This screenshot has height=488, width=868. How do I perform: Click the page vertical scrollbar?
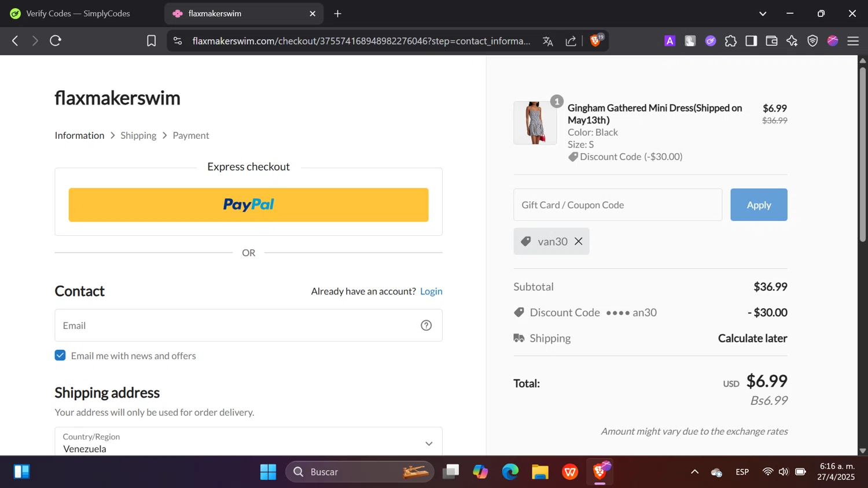tap(863, 154)
